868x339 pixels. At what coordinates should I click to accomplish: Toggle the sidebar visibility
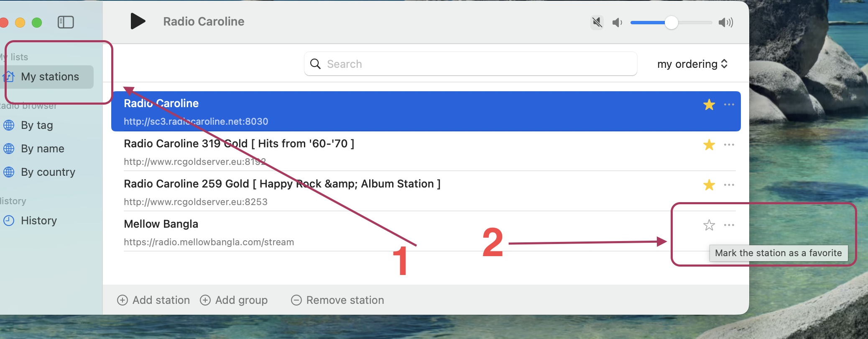(x=66, y=22)
